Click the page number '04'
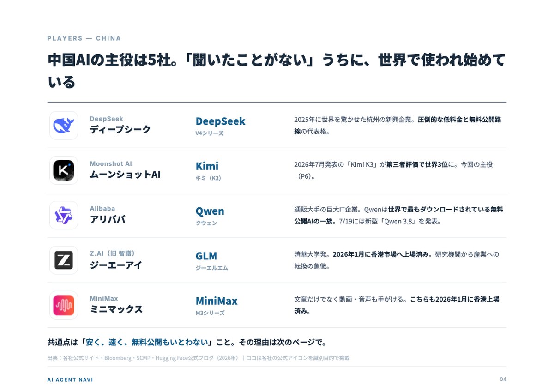Image resolution: width=554 pixels, height=392 pixels. pyautogui.click(x=503, y=380)
